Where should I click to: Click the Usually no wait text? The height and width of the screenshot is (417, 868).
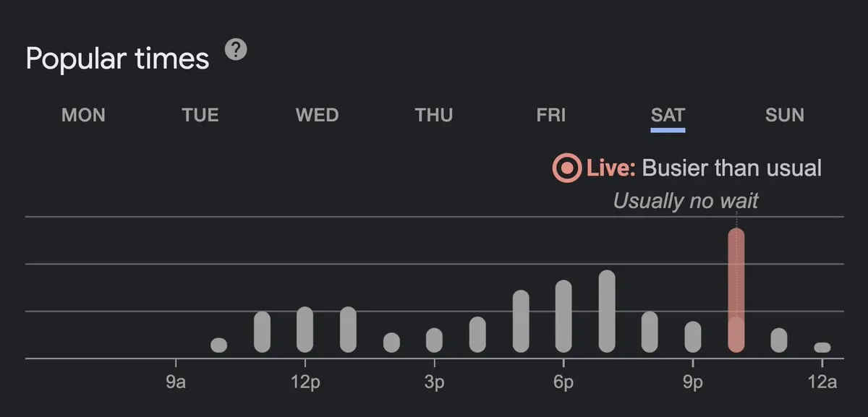coord(686,200)
